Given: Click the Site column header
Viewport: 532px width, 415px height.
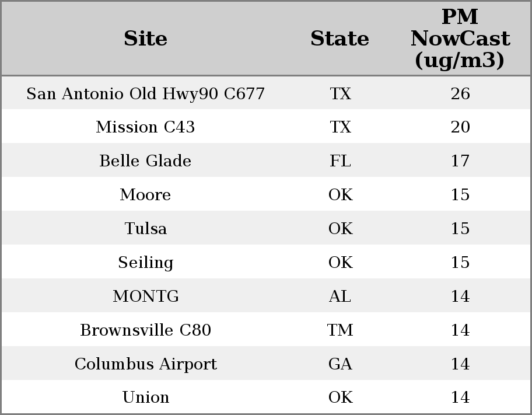Looking at the screenshot, I should pyautogui.click(x=145, y=39).
